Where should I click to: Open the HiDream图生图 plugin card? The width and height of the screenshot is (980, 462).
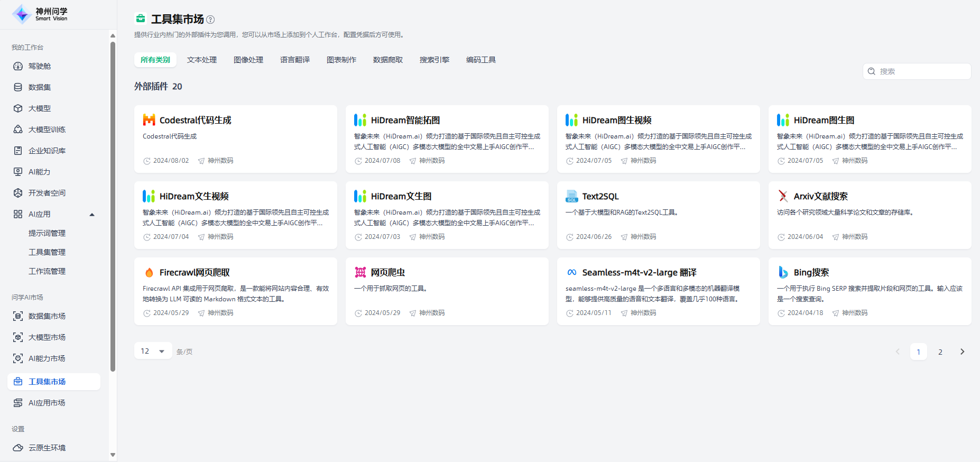point(870,139)
